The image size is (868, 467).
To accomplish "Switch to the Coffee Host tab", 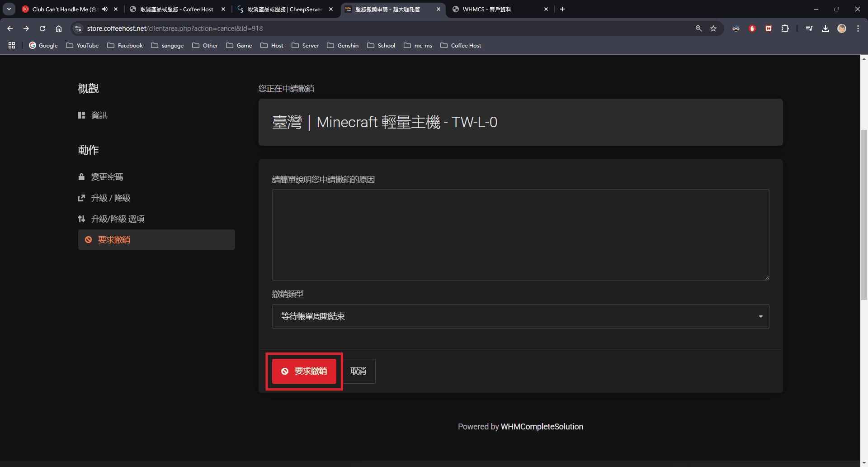I will (x=176, y=9).
